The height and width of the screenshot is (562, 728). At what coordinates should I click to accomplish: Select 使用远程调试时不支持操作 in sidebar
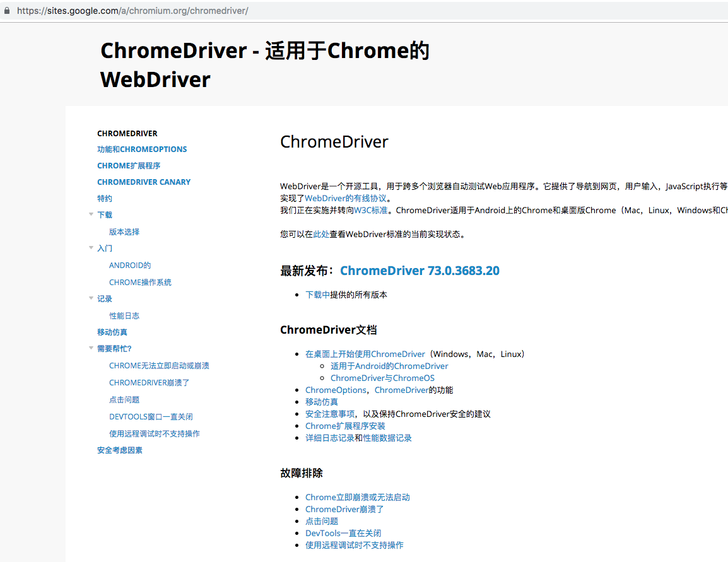154,433
